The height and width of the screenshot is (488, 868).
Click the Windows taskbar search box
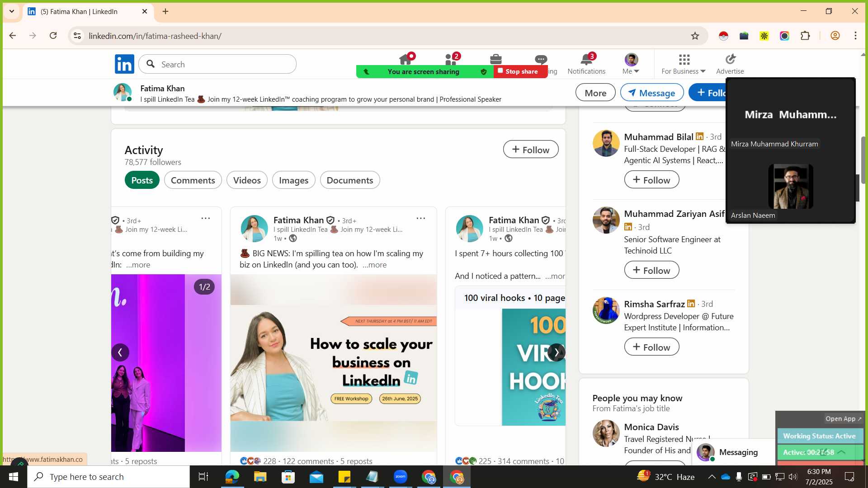coord(108,477)
